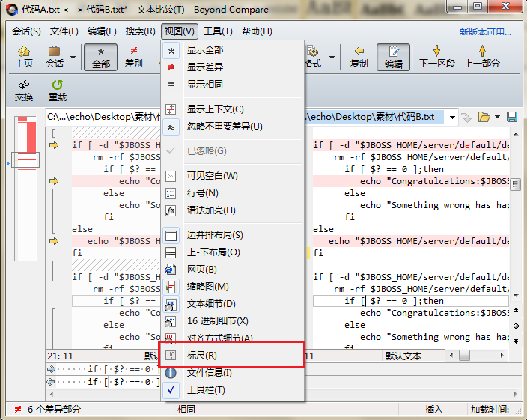The height and width of the screenshot is (420, 527).
Task: Open the 帮助(H) menu
Action: [x=257, y=31]
